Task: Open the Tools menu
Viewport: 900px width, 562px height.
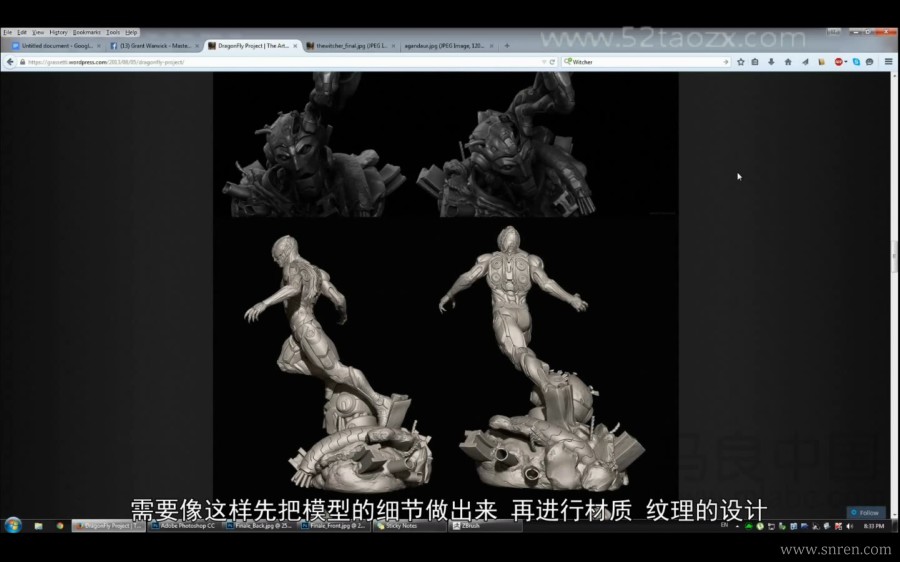Action: point(113,33)
